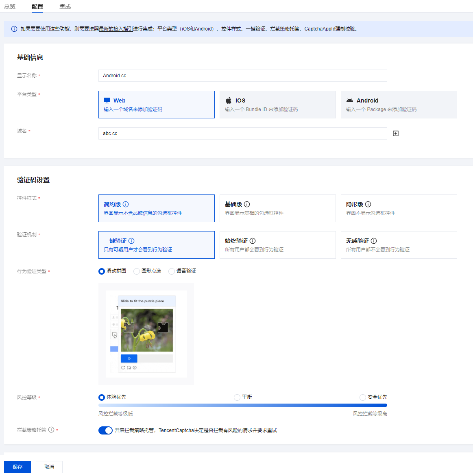Select the Android platform type card
Screen dimensions: 473x476
pyautogui.click(x=399, y=105)
